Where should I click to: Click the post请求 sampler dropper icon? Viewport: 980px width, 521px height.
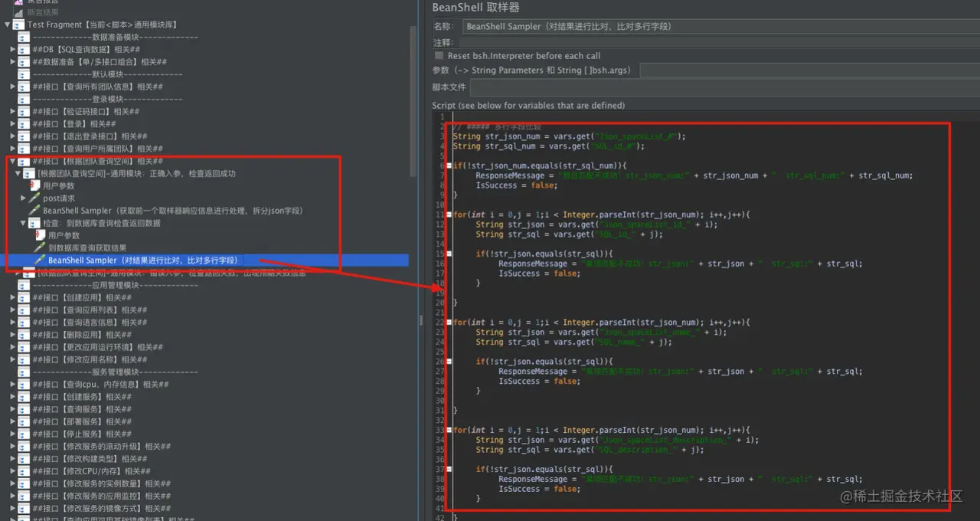(34, 198)
